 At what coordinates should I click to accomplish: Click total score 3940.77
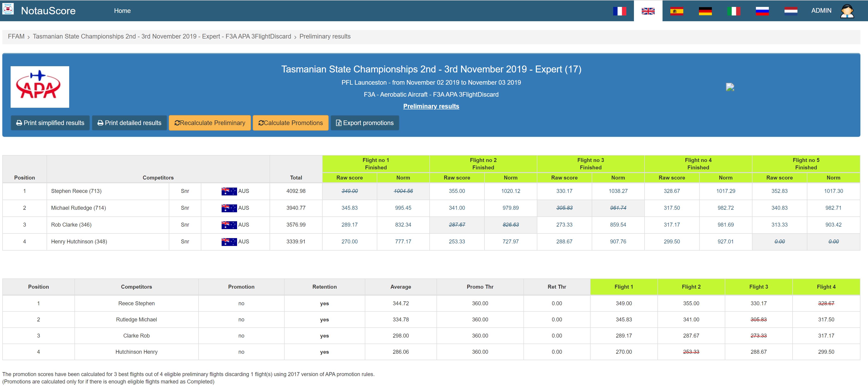(x=296, y=208)
